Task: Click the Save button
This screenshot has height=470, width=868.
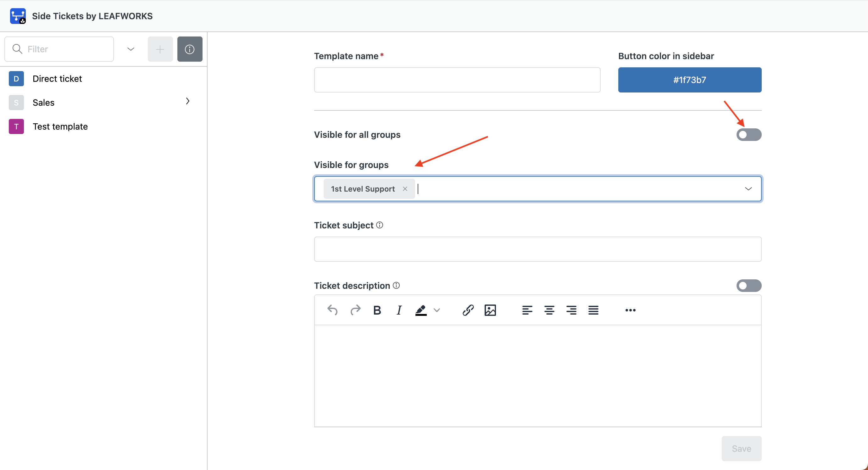Action: tap(741, 448)
